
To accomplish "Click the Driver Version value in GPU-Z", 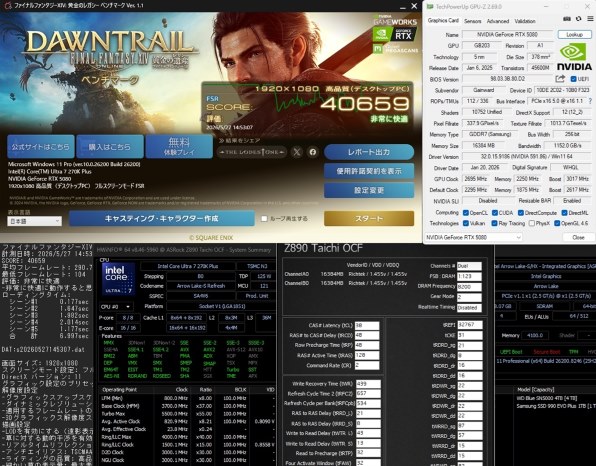I will pyautogui.click(x=526, y=157).
